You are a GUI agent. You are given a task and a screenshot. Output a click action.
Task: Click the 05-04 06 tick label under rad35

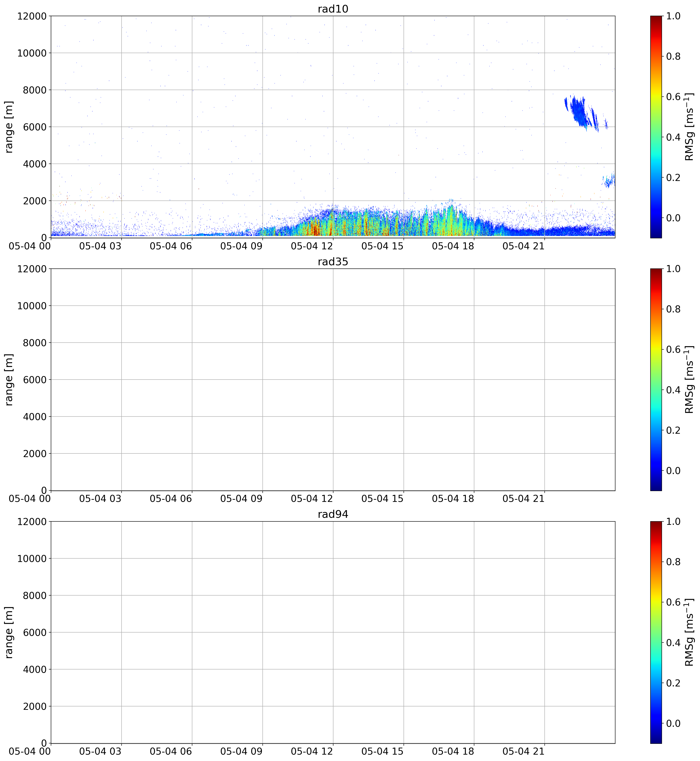171,499
